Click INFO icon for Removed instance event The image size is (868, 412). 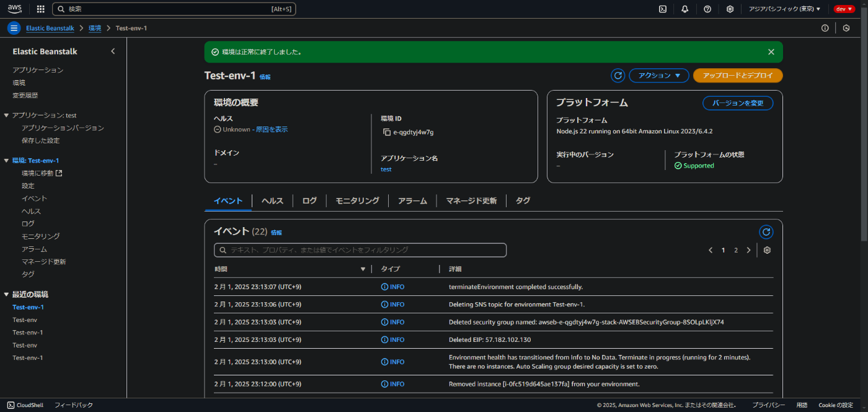point(384,384)
